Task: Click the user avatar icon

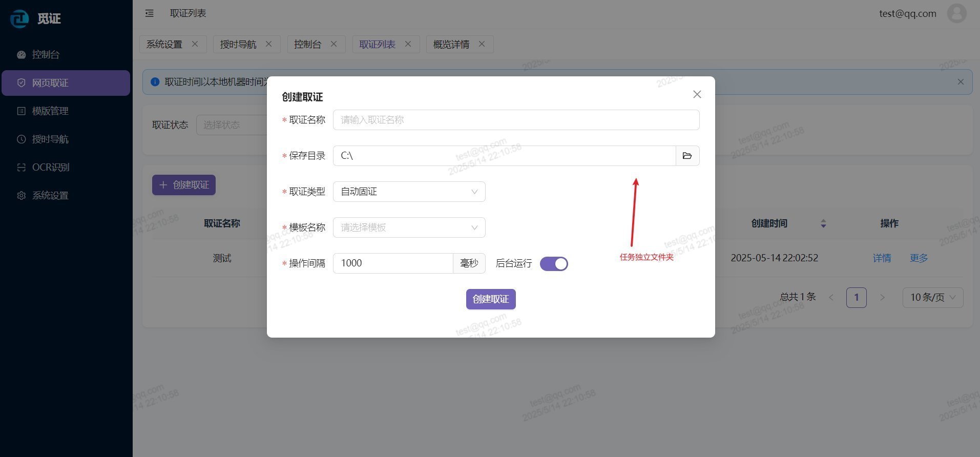Action: [x=956, y=14]
